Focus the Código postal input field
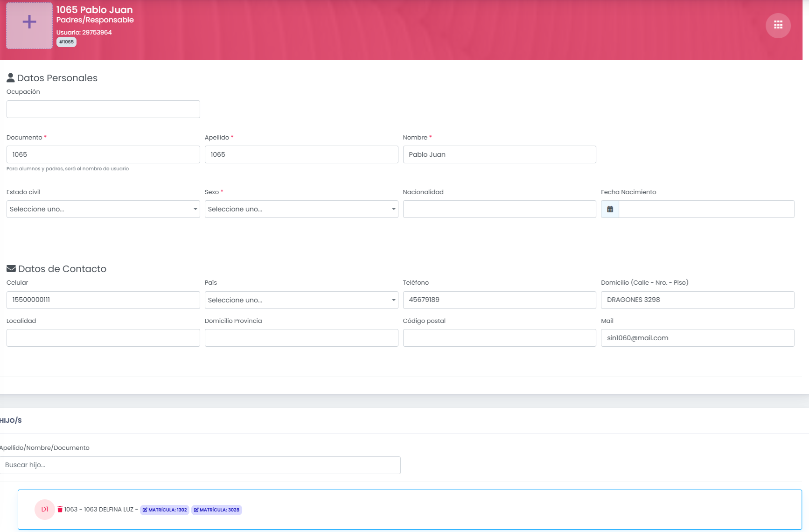 (499, 338)
